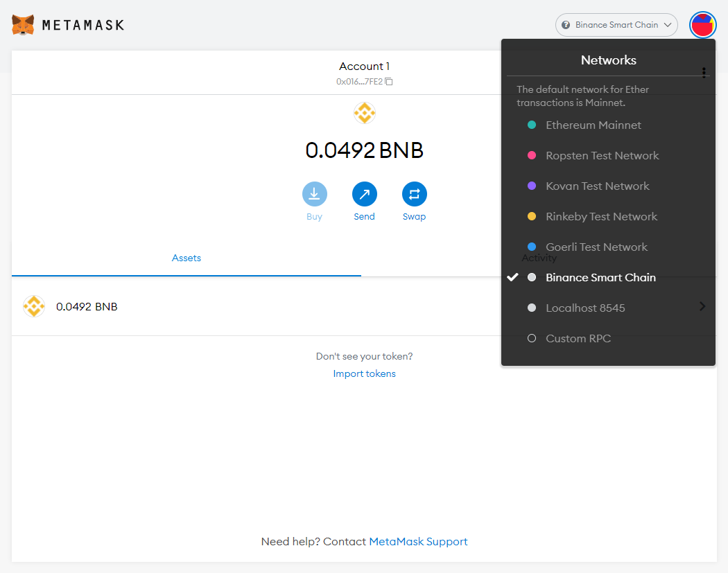
Task: Click the purple Kovan network dot
Action: click(532, 186)
